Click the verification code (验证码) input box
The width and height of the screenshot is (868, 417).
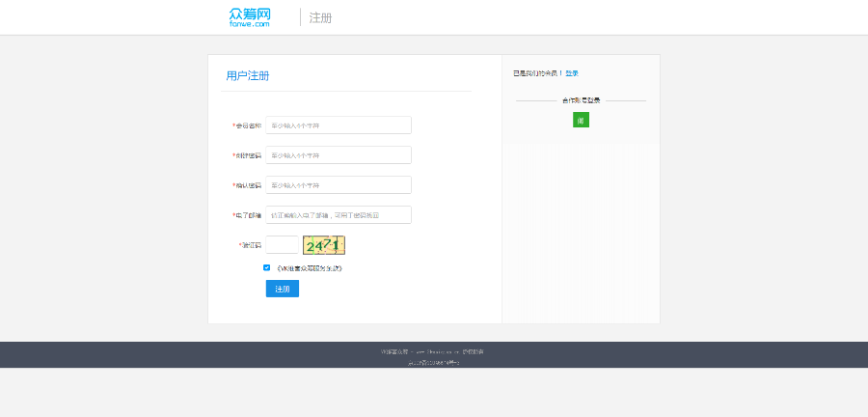pos(282,245)
